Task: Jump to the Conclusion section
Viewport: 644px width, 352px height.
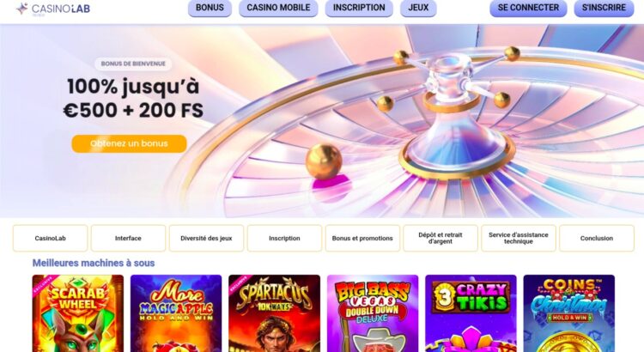Action: [597, 238]
